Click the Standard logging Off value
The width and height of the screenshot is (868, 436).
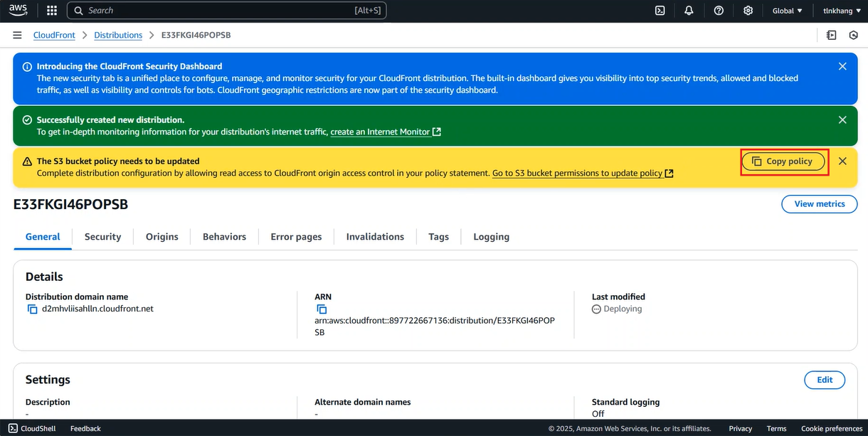(598, 414)
